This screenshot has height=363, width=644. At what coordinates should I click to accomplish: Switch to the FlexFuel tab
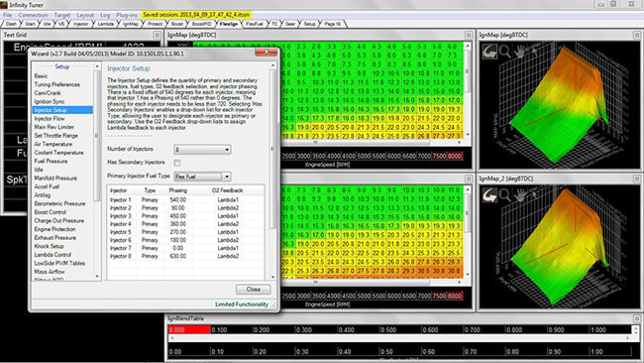[x=255, y=24]
